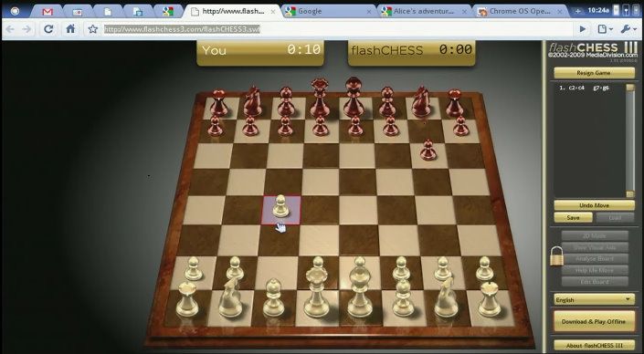The width and height of the screenshot is (644, 354).
Task: Close the flashchess tab
Action: (x=273, y=12)
